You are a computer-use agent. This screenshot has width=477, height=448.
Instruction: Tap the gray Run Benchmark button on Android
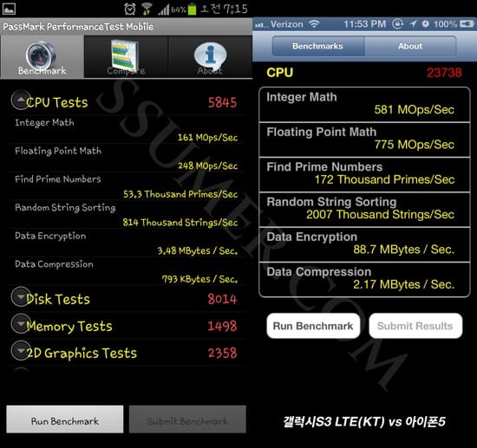coord(65,419)
